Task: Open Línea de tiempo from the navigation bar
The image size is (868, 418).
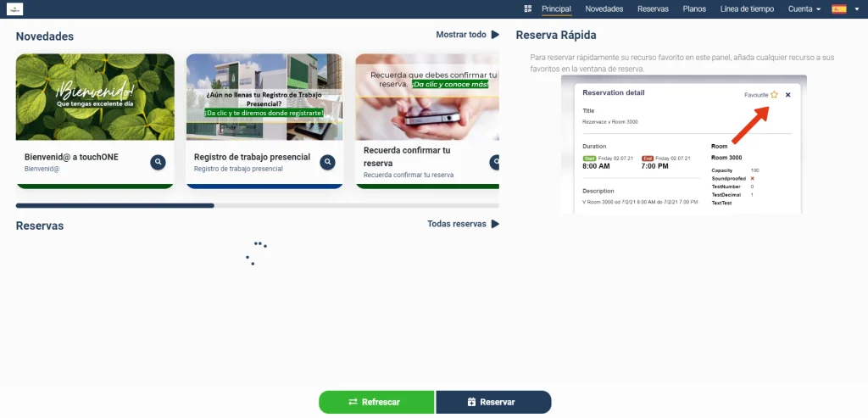Action: (x=747, y=9)
